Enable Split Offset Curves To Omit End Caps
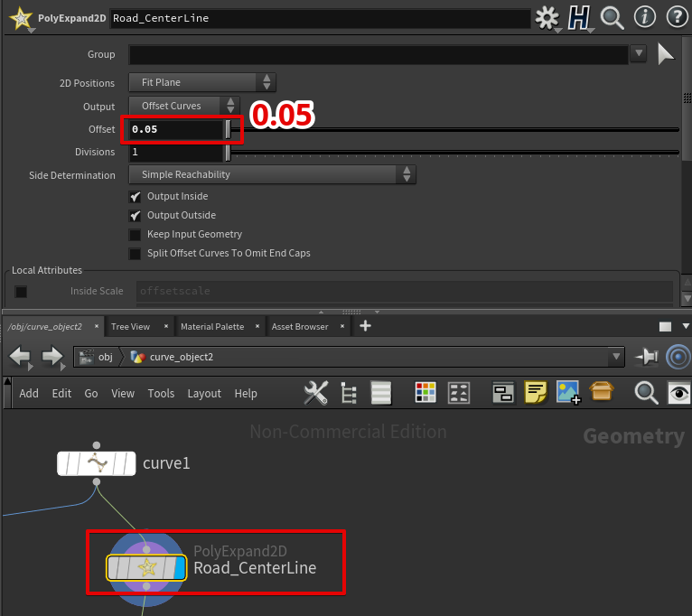Viewport: 692px width, 616px height. 135,253
